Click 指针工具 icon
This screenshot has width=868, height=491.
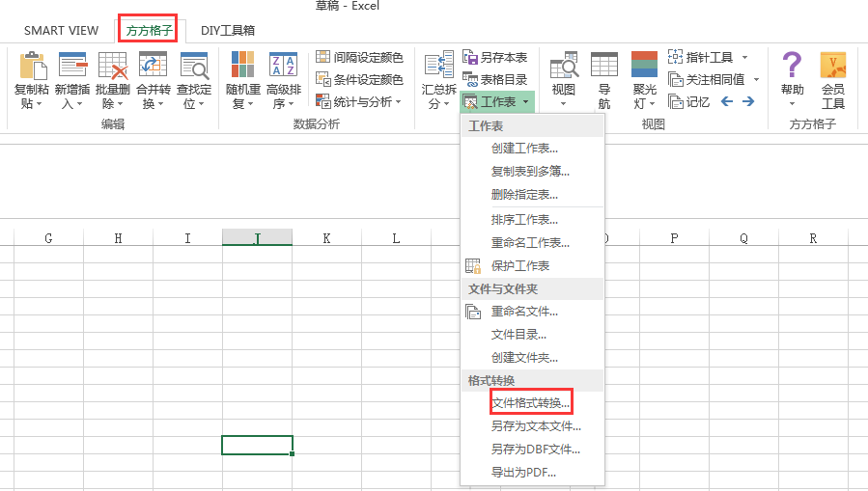click(x=675, y=57)
